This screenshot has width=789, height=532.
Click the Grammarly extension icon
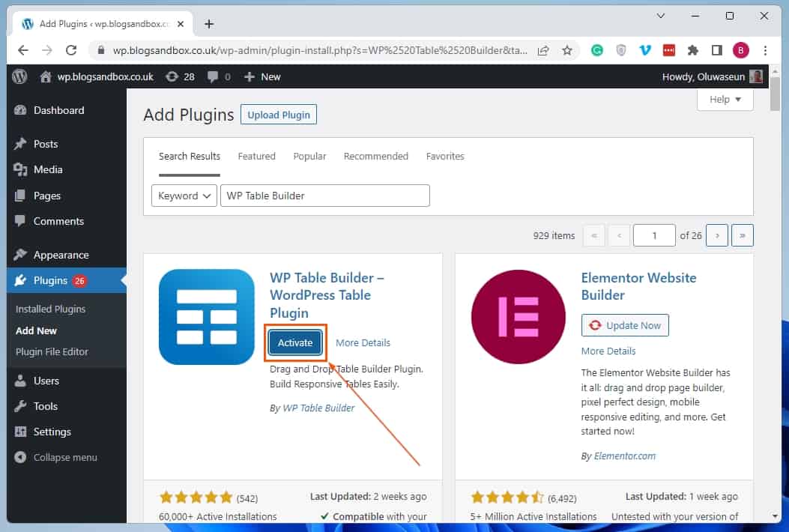pos(596,50)
